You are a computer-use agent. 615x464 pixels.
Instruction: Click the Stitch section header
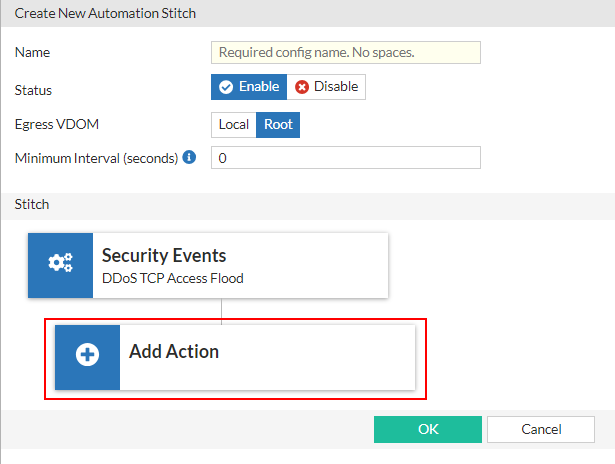click(x=31, y=204)
